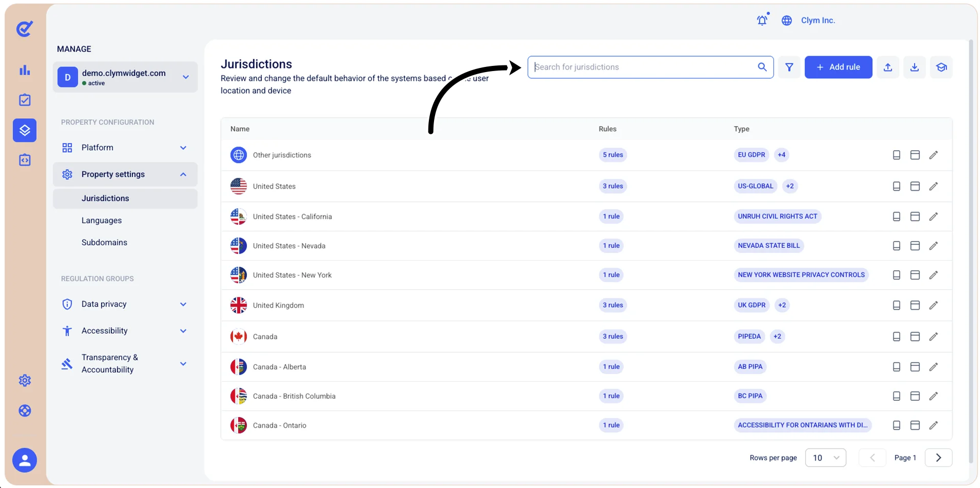Open the graduation cap help icon

(x=942, y=67)
